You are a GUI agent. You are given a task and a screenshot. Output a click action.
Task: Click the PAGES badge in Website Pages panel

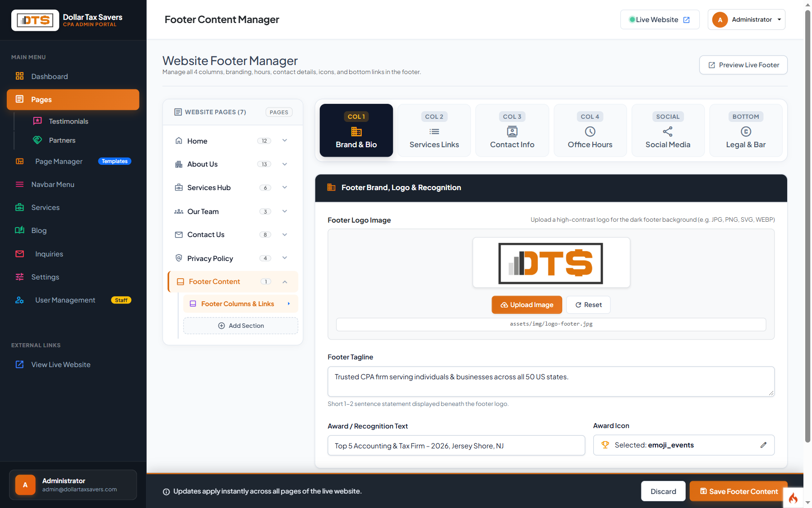click(279, 112)
